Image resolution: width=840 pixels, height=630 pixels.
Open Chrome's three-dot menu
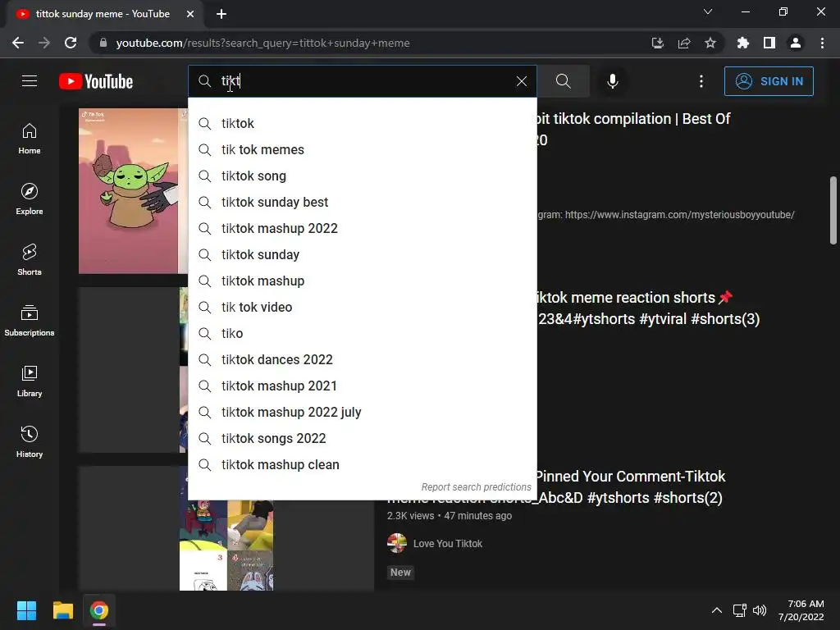pyautogui.click(x=822, y=43)
